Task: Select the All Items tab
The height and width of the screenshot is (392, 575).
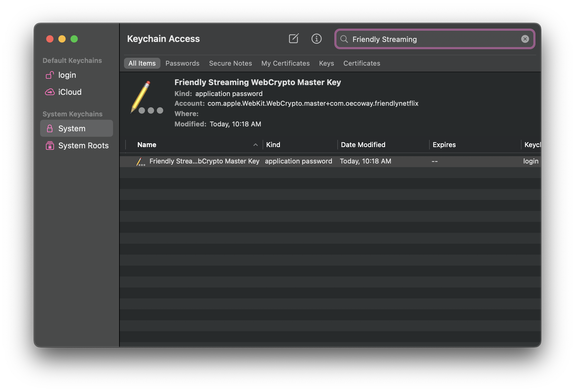Action: [142, 63]
